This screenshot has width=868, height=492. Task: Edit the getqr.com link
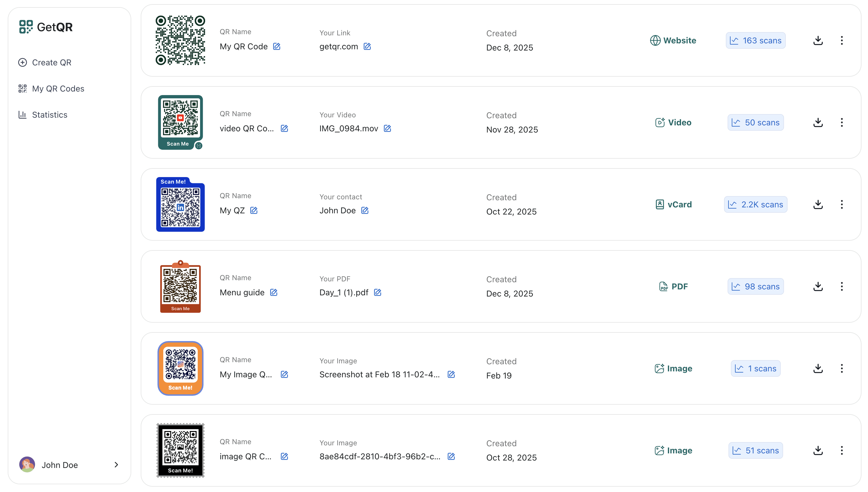[367, 46]
